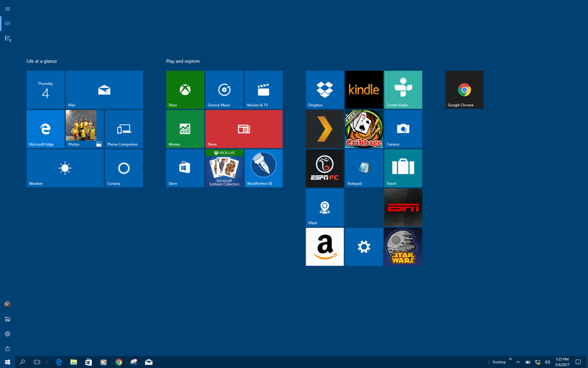The image size is (588, 368).
Task: Open Store from the taskbar
Action: click(x=88, y=362)
